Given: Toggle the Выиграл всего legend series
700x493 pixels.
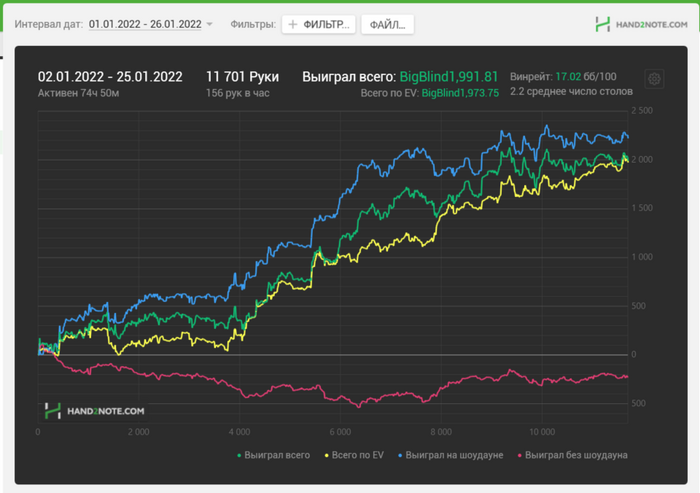Looking at the screenshot, I should click(x=273, y=455).
